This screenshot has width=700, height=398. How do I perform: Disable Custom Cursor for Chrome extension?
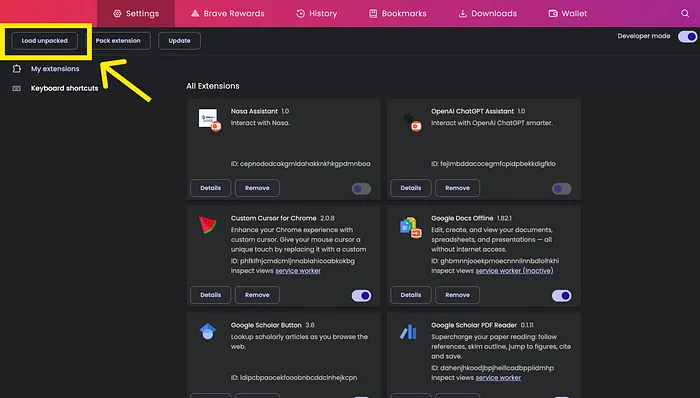pyautogui.click(x=361, y=295)
